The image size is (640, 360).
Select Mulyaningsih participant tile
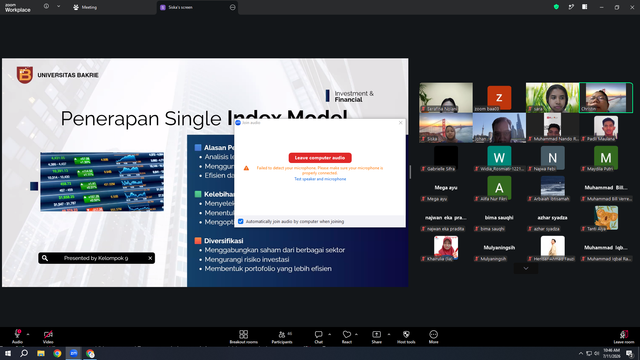499,248
